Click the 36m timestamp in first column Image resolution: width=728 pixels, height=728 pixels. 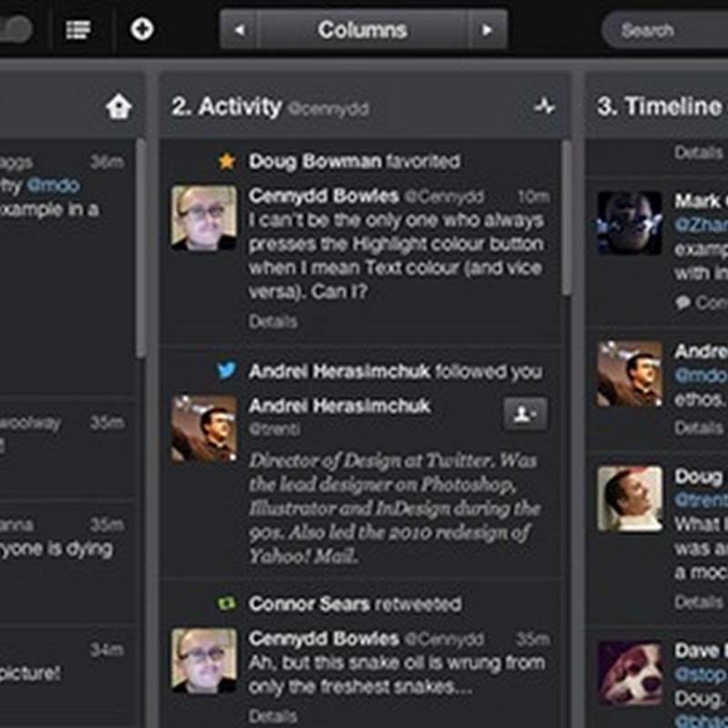107,162
